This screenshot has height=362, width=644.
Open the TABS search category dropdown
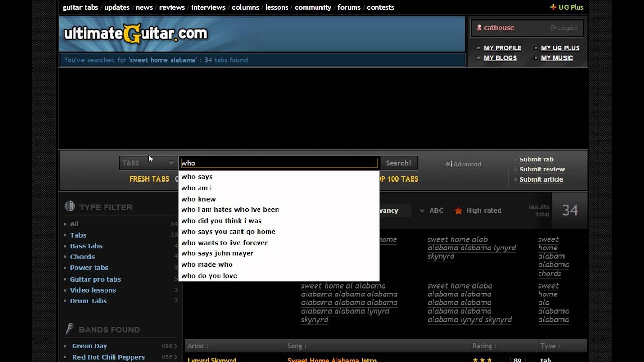147,163
